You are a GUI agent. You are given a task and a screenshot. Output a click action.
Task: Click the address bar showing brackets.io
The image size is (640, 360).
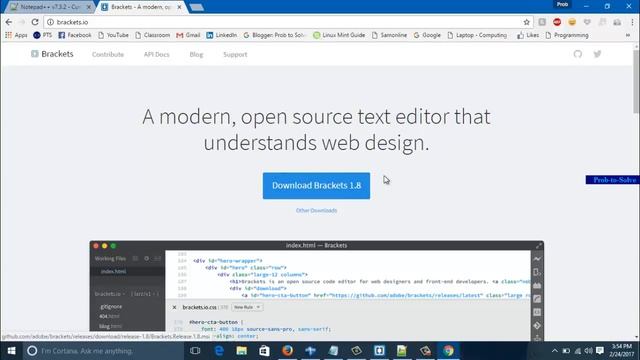pos(286,22)
